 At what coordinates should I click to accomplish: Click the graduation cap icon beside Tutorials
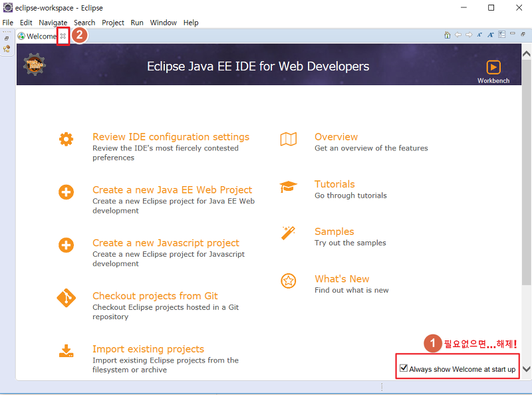[288, 187]
